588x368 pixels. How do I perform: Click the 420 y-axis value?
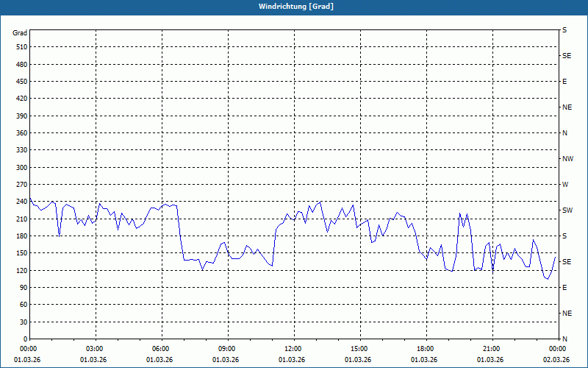pyautogui.click(x=21, y=99)
